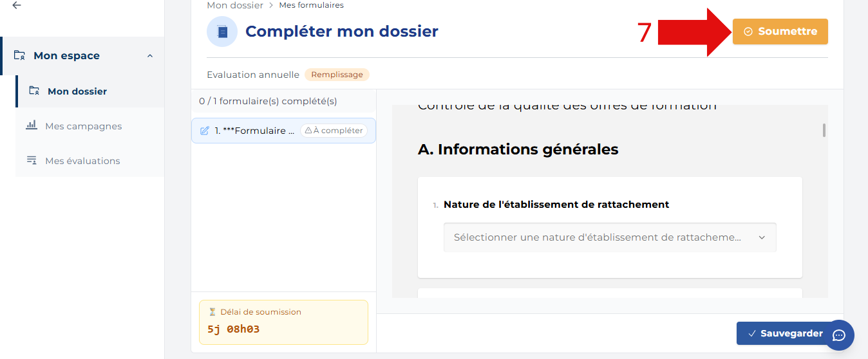Open the chat support bubble
Viewport: 868px width, 359px height.
(839, 335)
